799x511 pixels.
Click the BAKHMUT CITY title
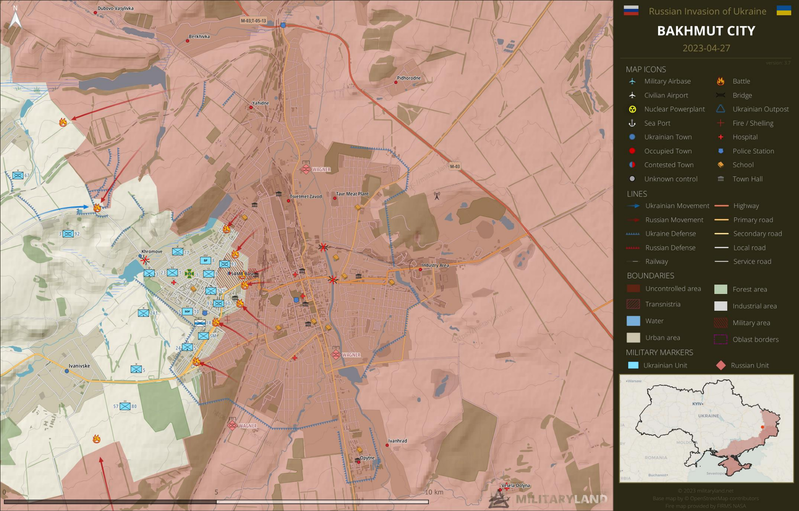[706, 31]
